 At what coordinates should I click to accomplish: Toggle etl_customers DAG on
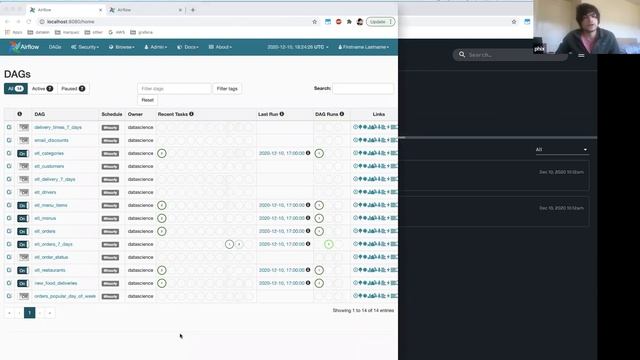tap(23, 167)
